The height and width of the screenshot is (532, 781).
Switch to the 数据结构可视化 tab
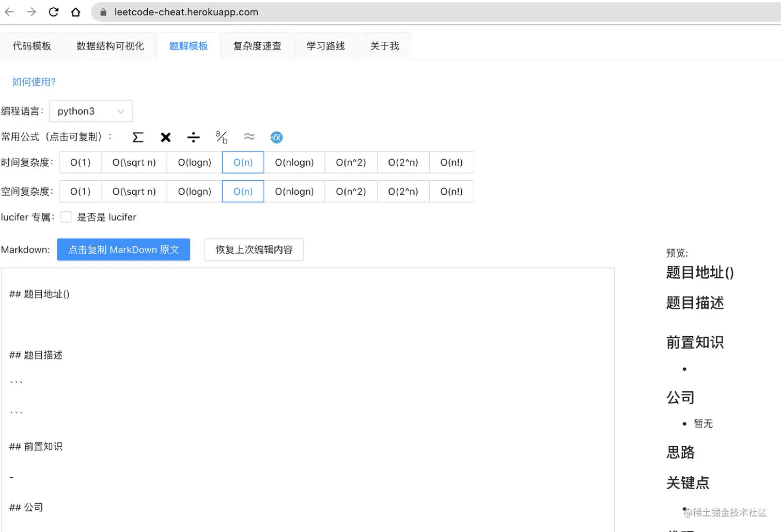[110, 46]
